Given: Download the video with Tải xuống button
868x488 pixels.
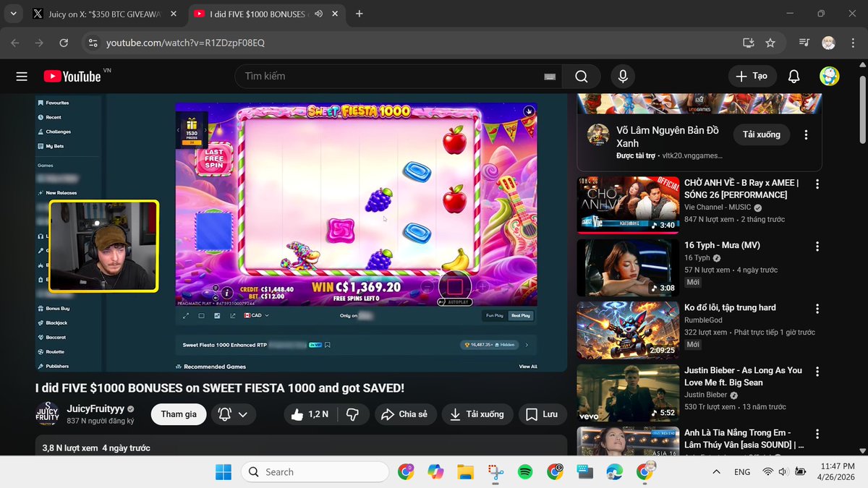Looking at the screenshot, I should pyautogui.click(x=477, y=414).
